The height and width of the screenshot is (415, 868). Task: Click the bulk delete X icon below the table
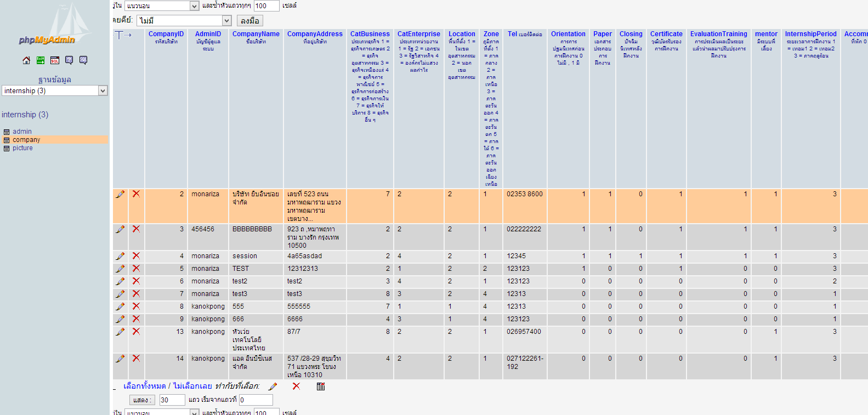pos(296,386)
